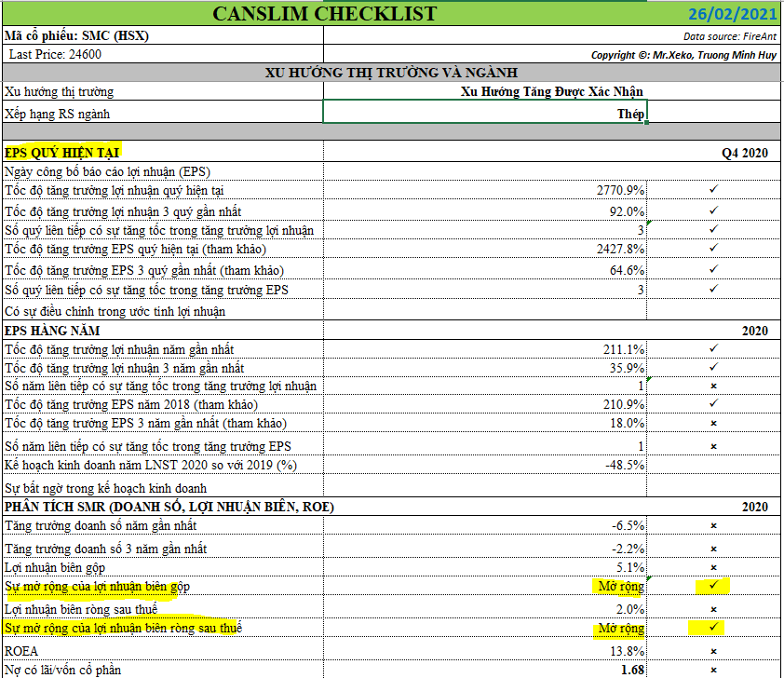Click the checkmark next to 2427.8% EPS growth
This screenshot has width=784, height=678.
(713, 249)
